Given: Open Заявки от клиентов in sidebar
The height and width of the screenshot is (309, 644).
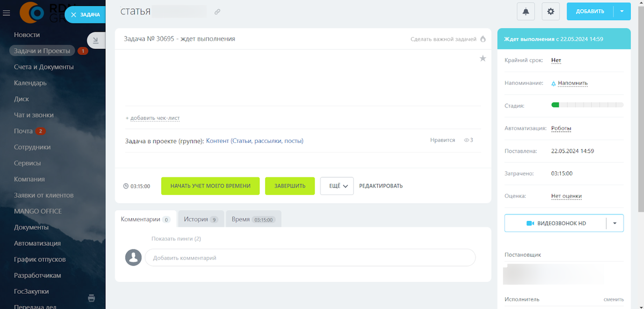Looking at the screenshot, I should point(44,196).
